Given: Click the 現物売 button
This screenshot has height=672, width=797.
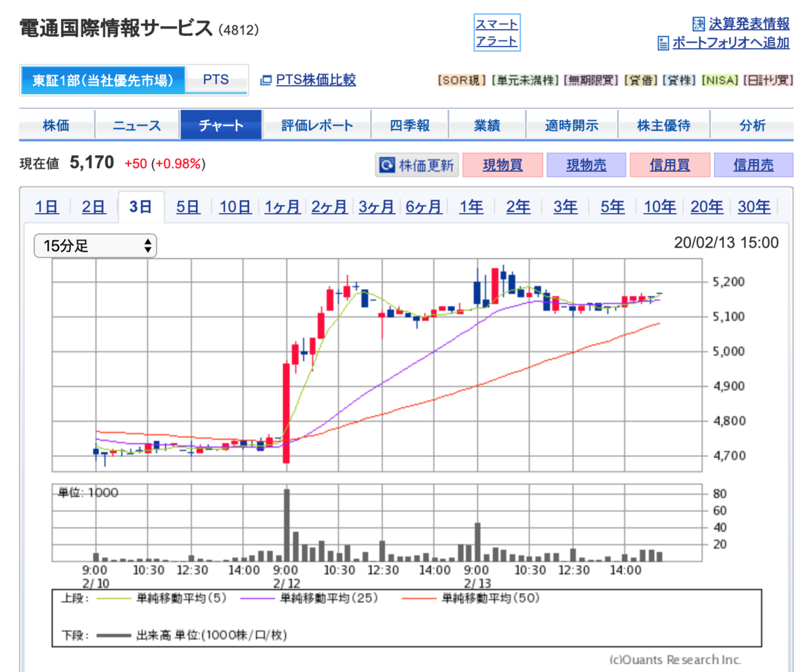Looking at the screenshot, I should pos(586,165).
